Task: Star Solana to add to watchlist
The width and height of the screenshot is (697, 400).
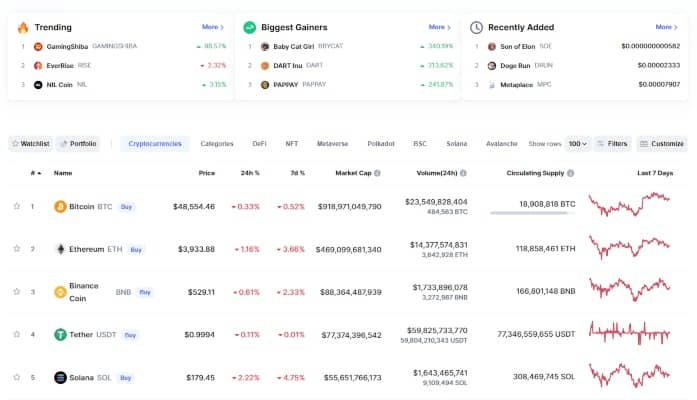Action: click(x=17, y=377)
